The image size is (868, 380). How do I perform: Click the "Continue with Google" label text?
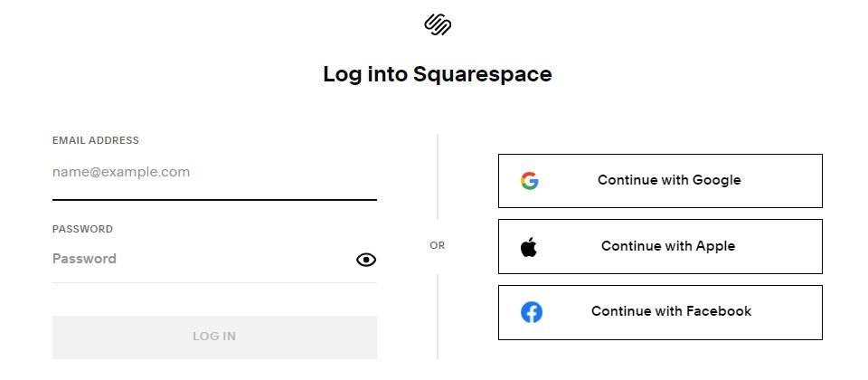[x=669, y=180]
